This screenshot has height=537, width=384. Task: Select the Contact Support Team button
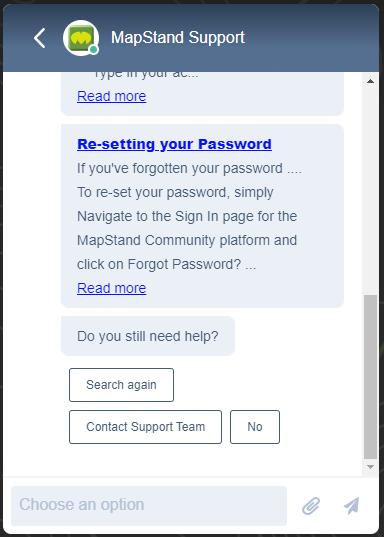tap(145, 427)
